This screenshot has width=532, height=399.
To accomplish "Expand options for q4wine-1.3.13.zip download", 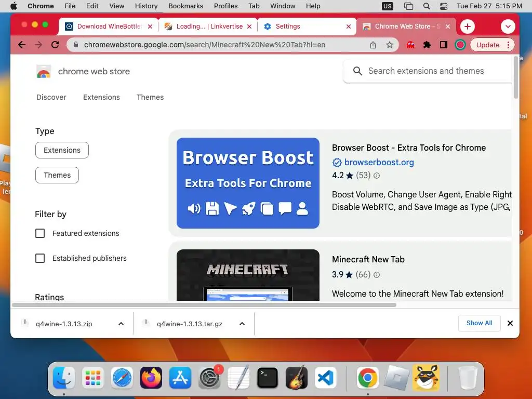I will point(121,324).
